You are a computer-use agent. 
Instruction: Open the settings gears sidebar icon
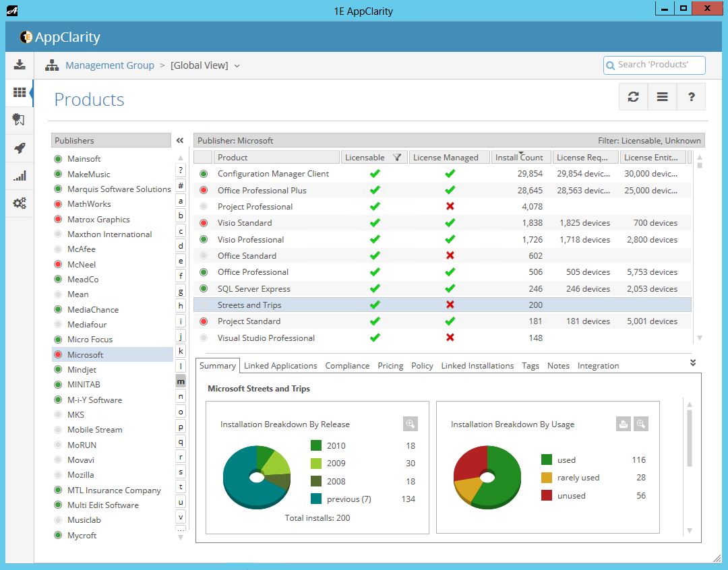click(20, 203)
